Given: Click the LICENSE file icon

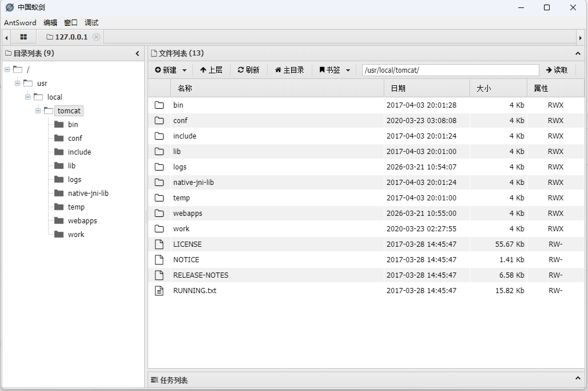Looking at the screenshot, I should 160,244.
